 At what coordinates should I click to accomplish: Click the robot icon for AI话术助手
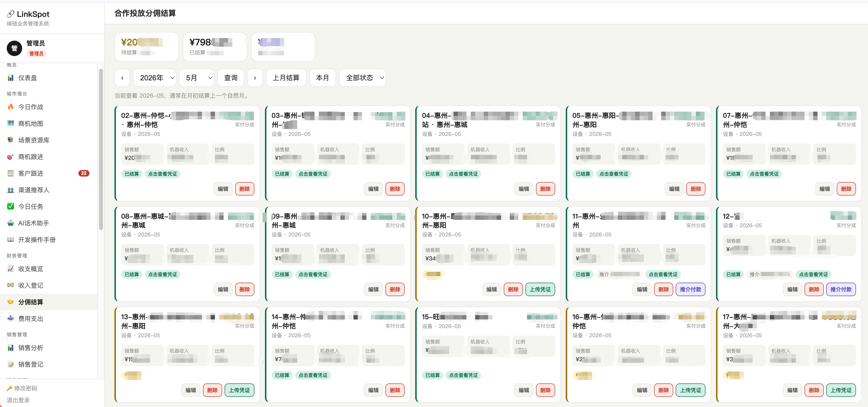pyautogui.click(x=10, y=223)
